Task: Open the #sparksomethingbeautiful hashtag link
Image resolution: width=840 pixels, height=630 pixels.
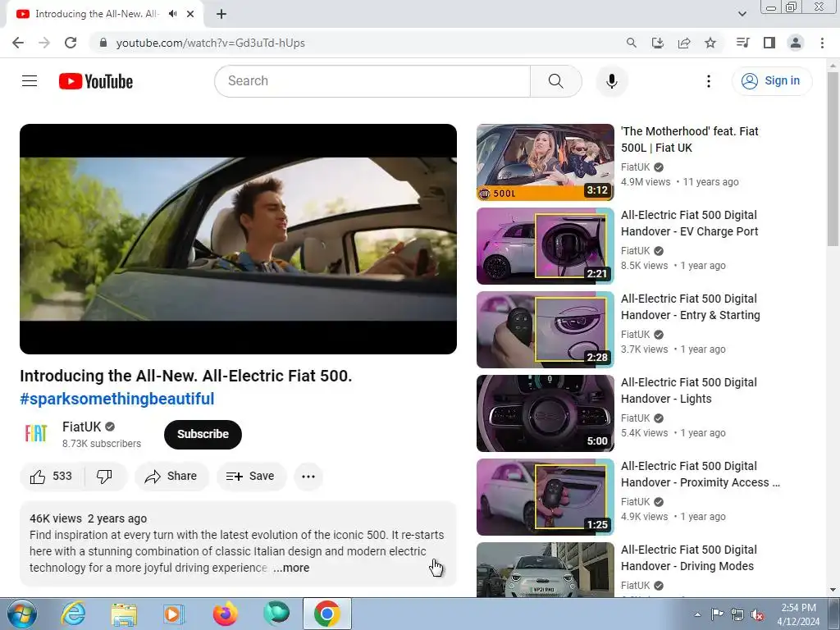Action: [116, 399]
